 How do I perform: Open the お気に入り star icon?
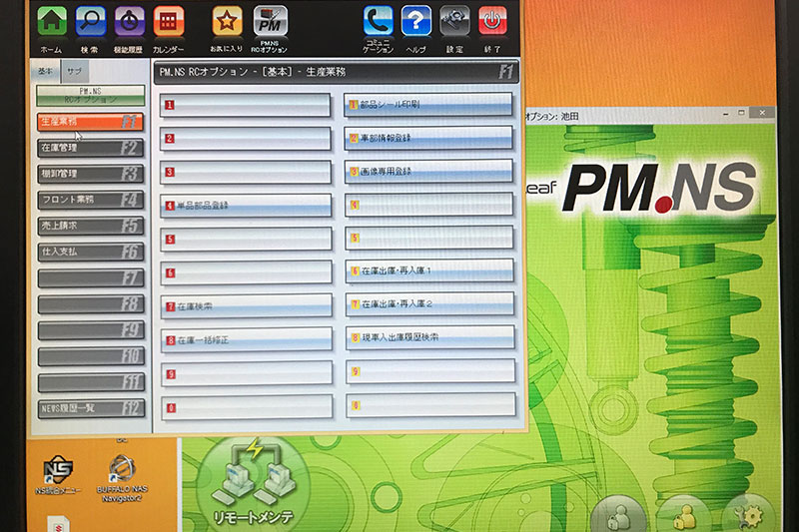click(x=227, y=21)
